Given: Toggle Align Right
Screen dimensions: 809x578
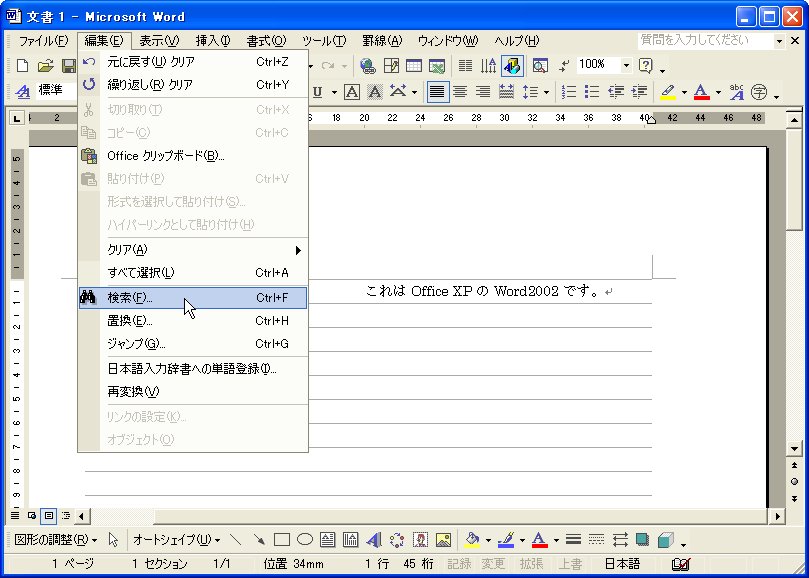Looking at the screenshot, I should point(482,92).
